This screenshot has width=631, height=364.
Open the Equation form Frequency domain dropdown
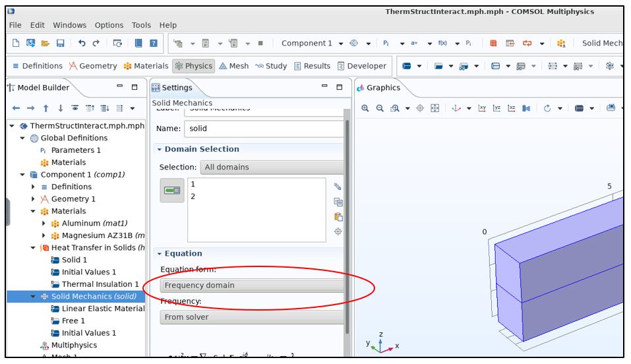[252, 286]
